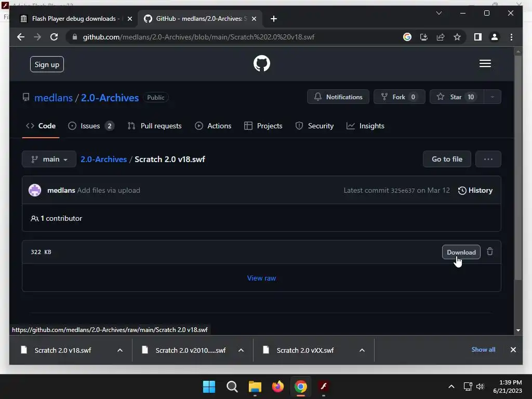Open the Code tab
This screenshot has height=399, width=532.
(41, 126)
